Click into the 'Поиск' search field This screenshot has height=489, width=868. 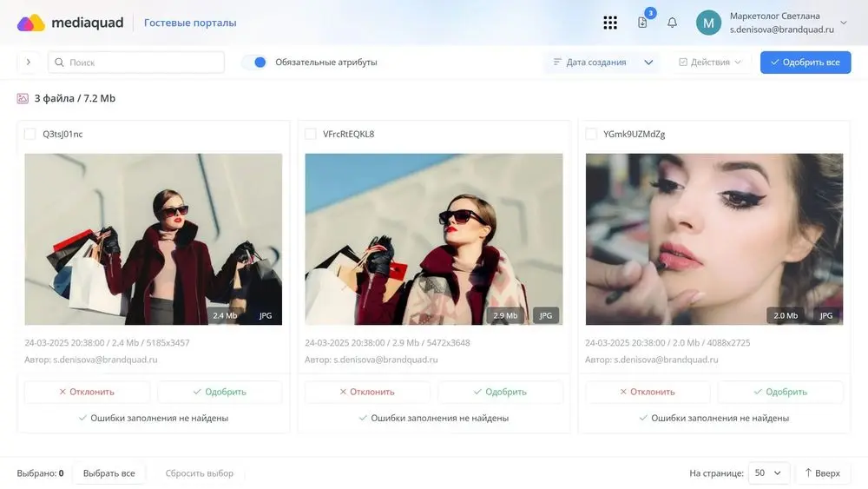point(136,62)
